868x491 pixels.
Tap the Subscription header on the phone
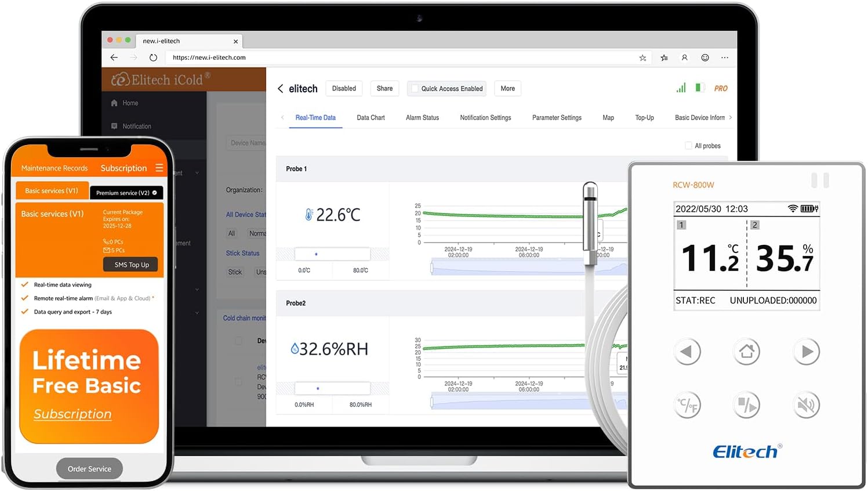(124, 168)
